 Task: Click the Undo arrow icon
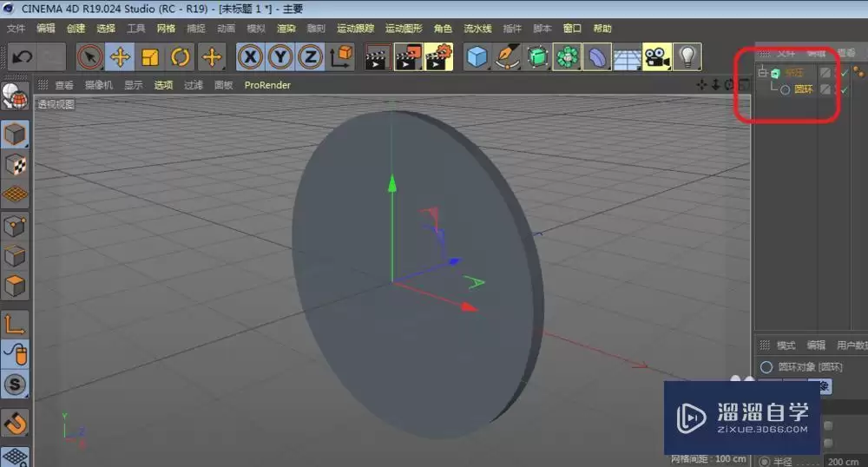[x=23, y=57]
